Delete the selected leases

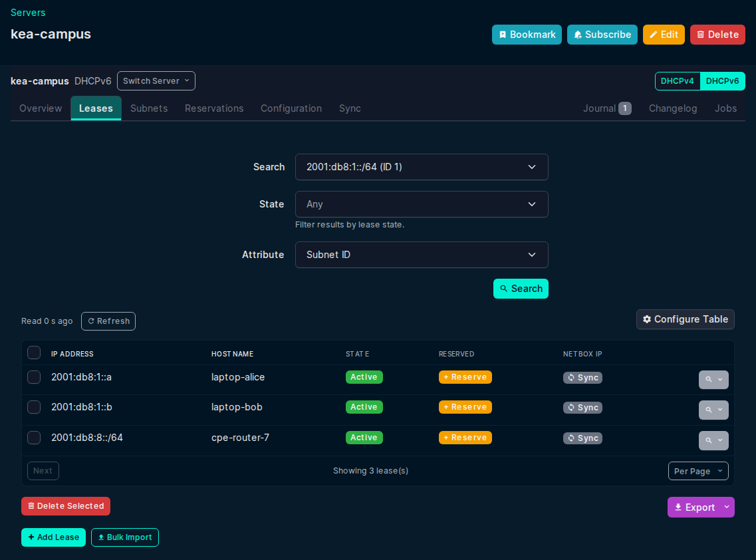pos(66,506)
